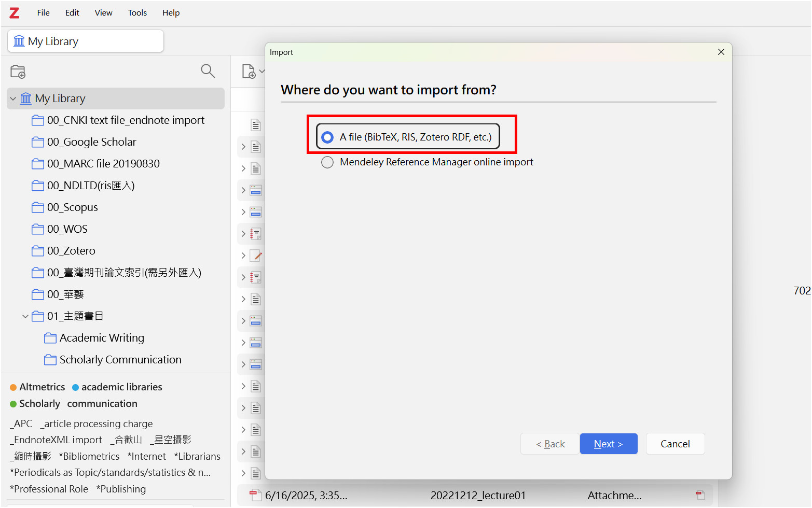
Task: Click the Next button in Import dialog
Action: pyautogui.click(x=609, y=444)
